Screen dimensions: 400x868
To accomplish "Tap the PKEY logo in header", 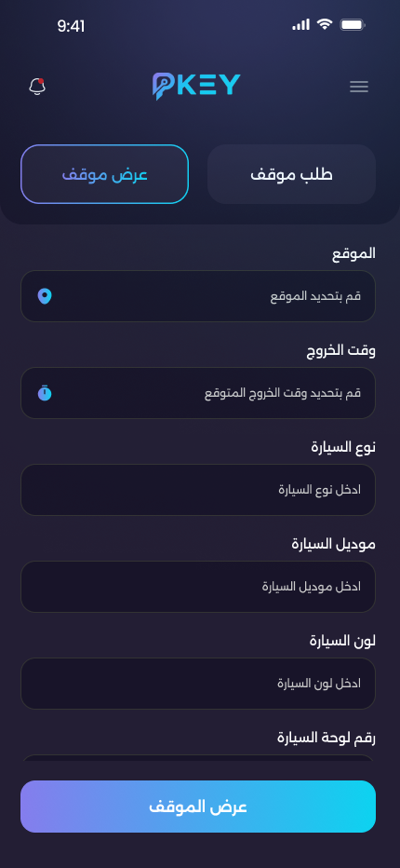I will click(x=197, y=87).
